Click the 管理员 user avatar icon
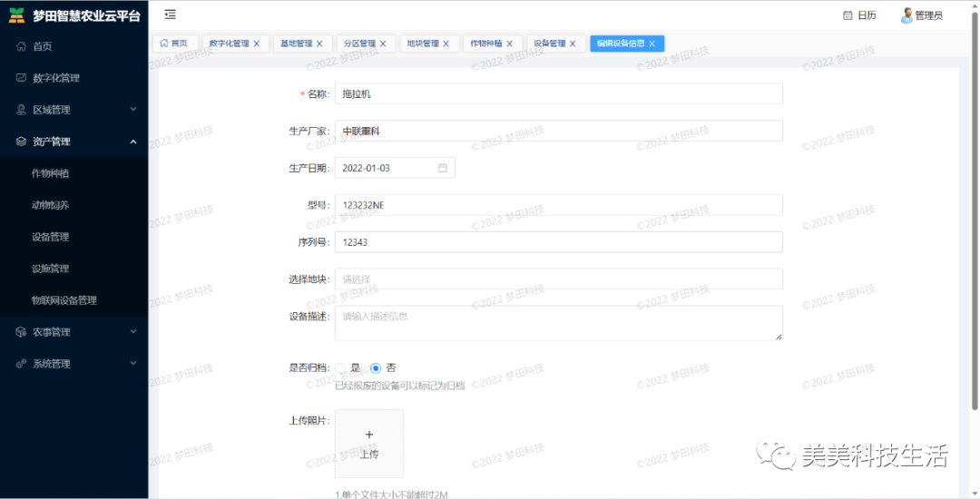980x499 pixels. tap(906, 15)
